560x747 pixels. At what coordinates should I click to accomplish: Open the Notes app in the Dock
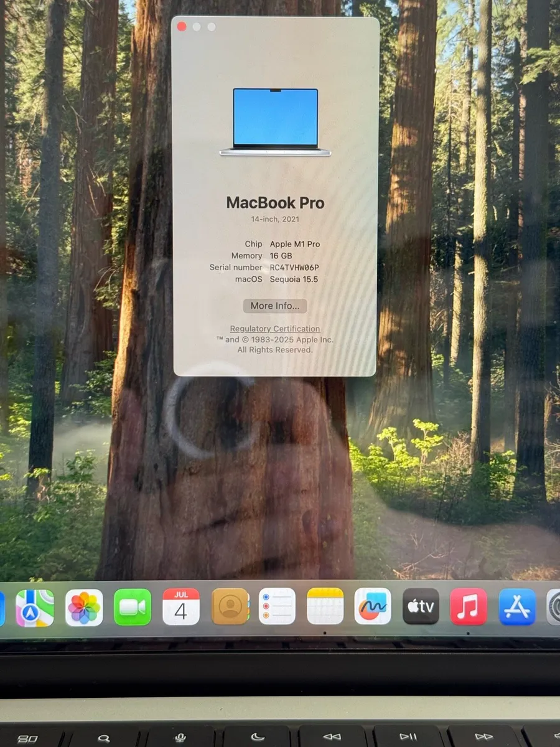click(325, 606)
